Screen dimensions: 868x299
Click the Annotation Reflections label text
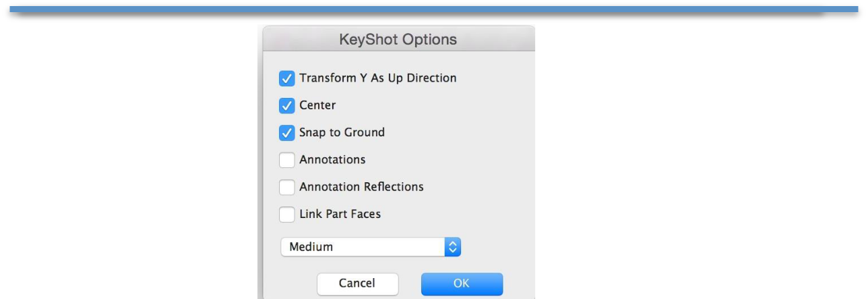coord(361,187)
